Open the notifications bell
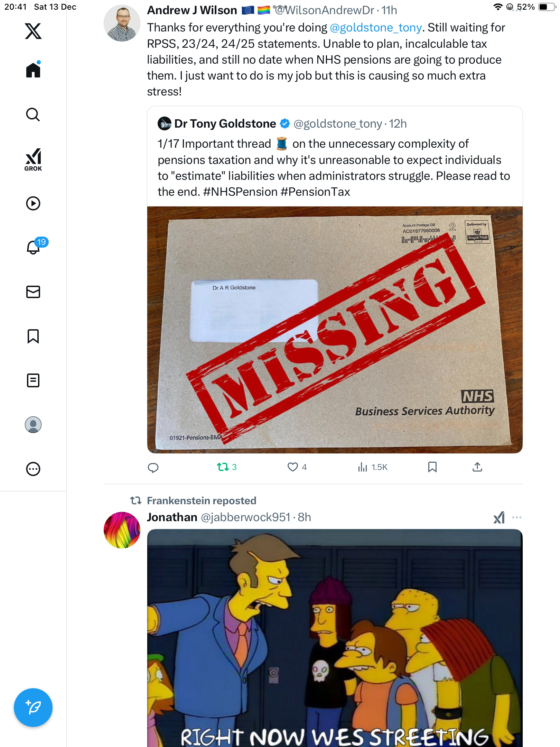This screenshot has height=747, width=560. 33,247
